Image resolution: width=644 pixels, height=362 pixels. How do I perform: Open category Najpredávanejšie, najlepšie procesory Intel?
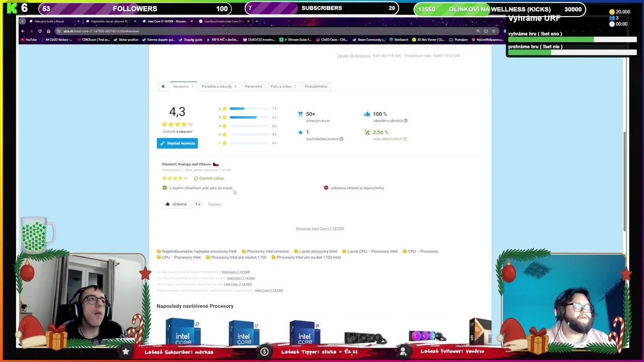[x=199, y=251]
